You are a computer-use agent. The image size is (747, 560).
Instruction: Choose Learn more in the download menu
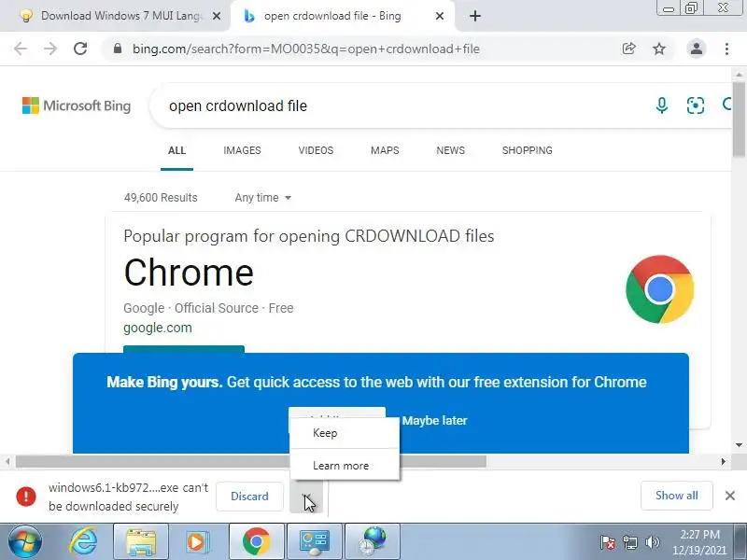(345, 465)
